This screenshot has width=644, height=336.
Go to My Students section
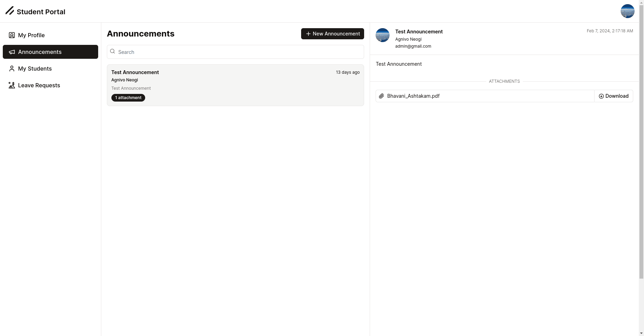pos(35,69)
